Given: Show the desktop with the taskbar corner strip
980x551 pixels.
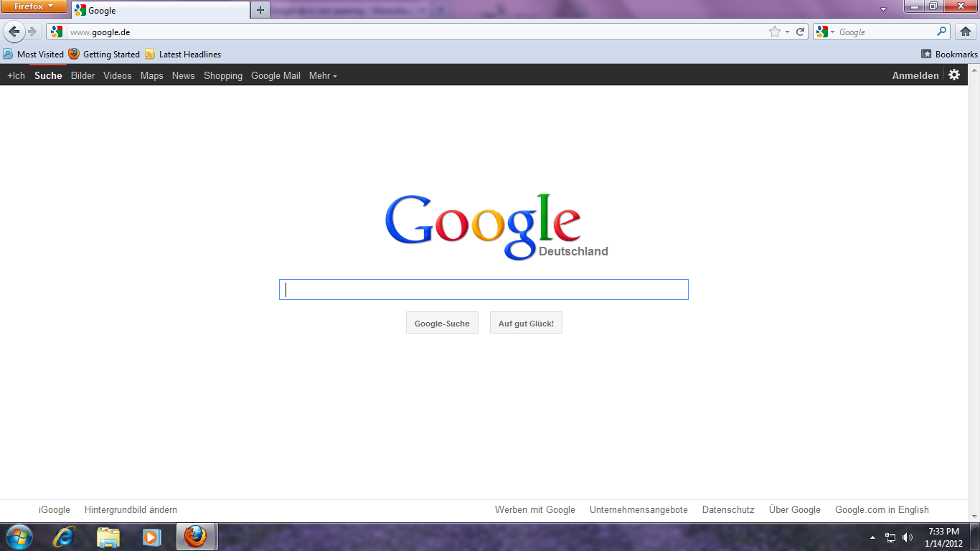Looking at the screenshot, I should point(974,537).
